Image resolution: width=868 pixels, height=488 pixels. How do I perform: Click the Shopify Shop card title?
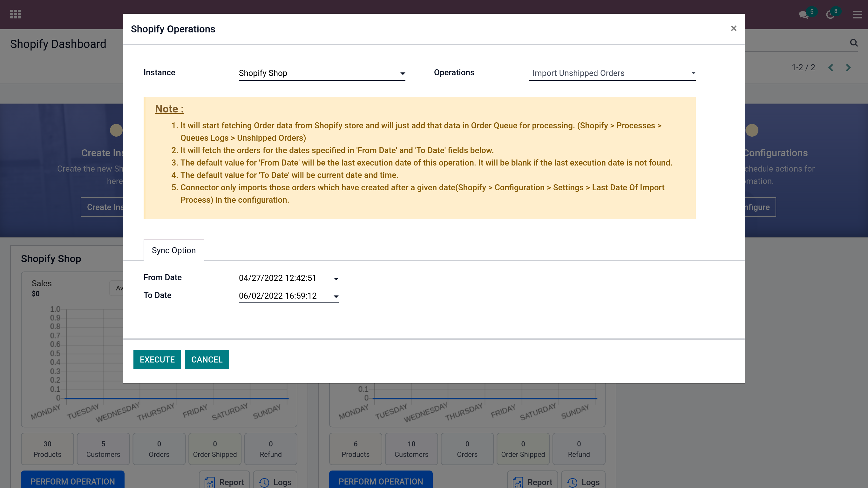click(51, 259)
